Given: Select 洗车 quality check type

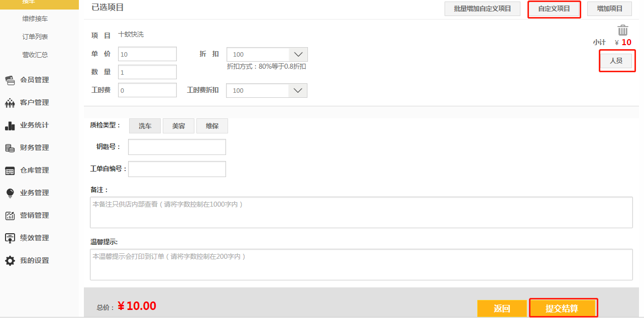Looking at the screenshot, I should [145, 126].
